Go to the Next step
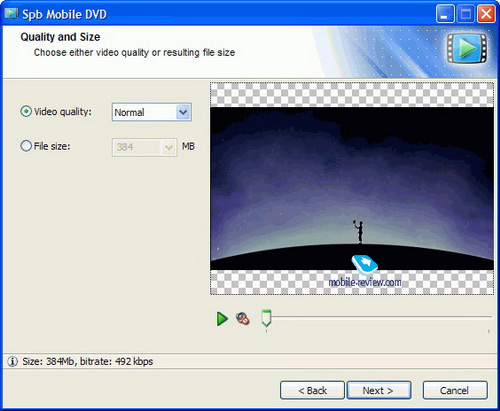 click(379, 390)
